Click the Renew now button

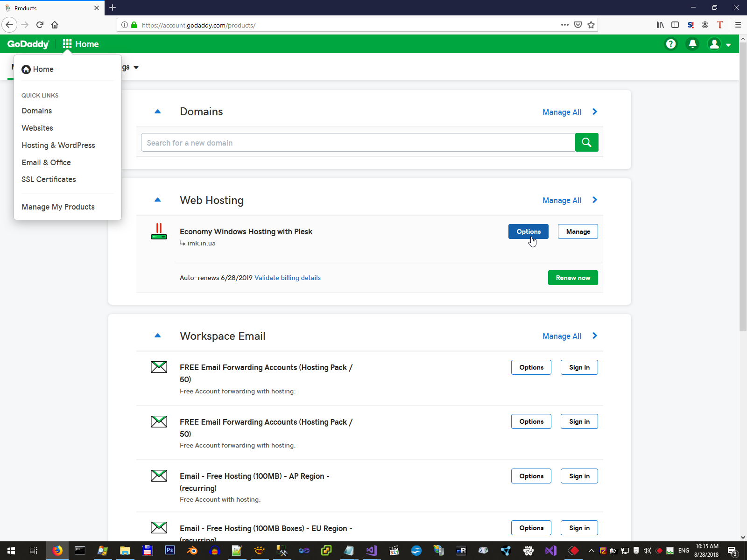tap(573, 278)
